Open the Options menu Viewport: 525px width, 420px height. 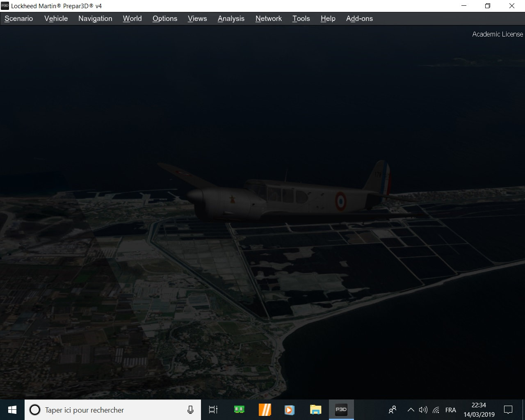[x=165, y=18]
